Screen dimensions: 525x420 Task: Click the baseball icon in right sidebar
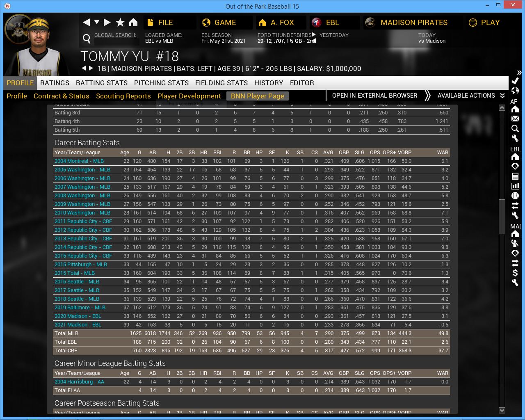coord(515,196)
